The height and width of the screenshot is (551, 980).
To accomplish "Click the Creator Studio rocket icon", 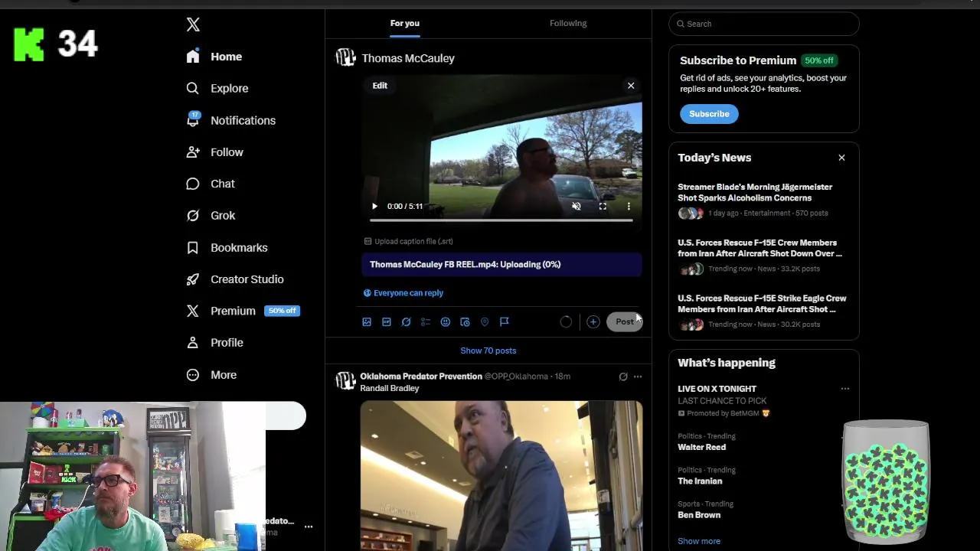I will (x=193, y=279).
